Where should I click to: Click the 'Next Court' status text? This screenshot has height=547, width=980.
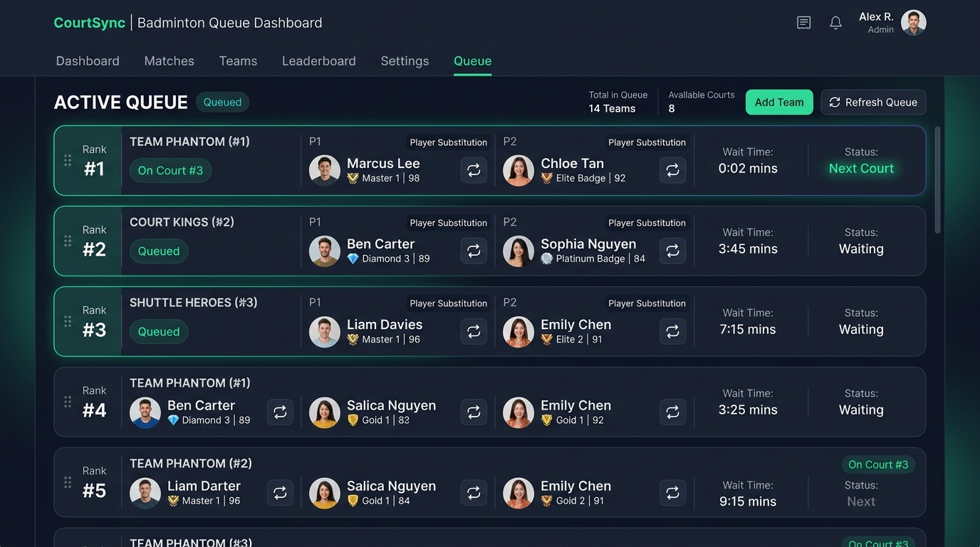[x=861, y=169]
